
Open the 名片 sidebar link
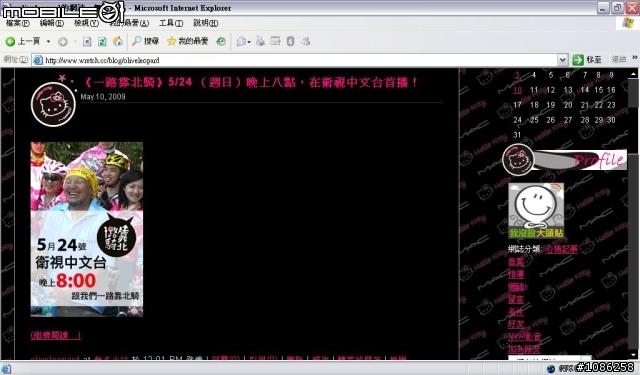click(x=516, y=312)
